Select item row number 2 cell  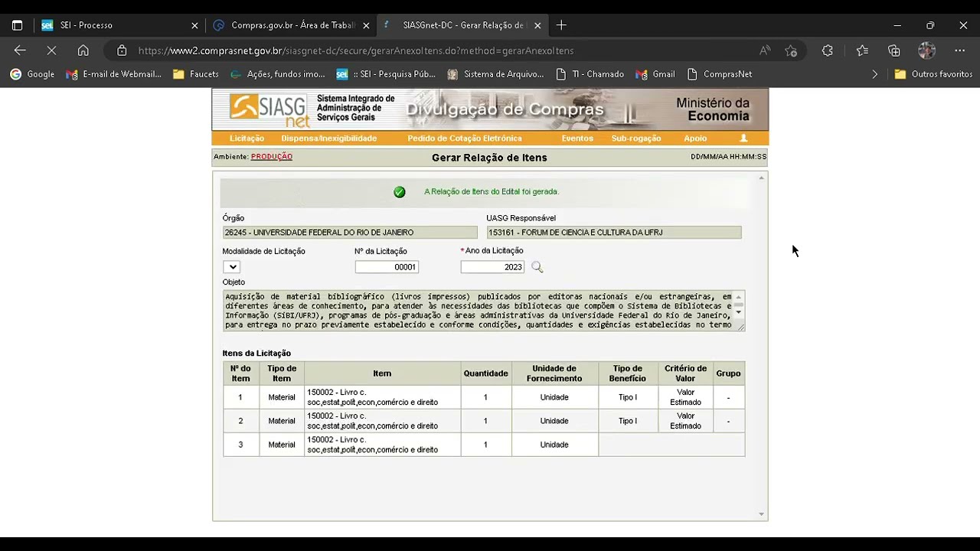[x=240, y=421]
